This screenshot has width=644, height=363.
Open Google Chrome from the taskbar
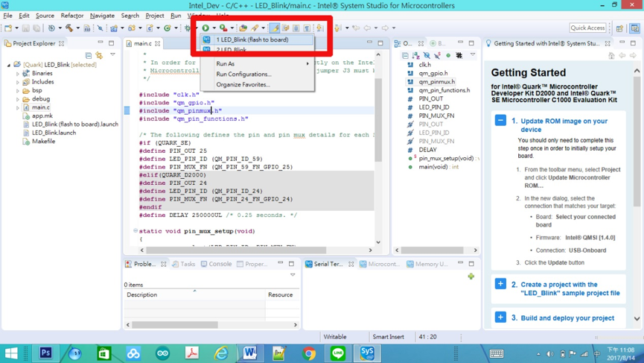pos(309,353)
